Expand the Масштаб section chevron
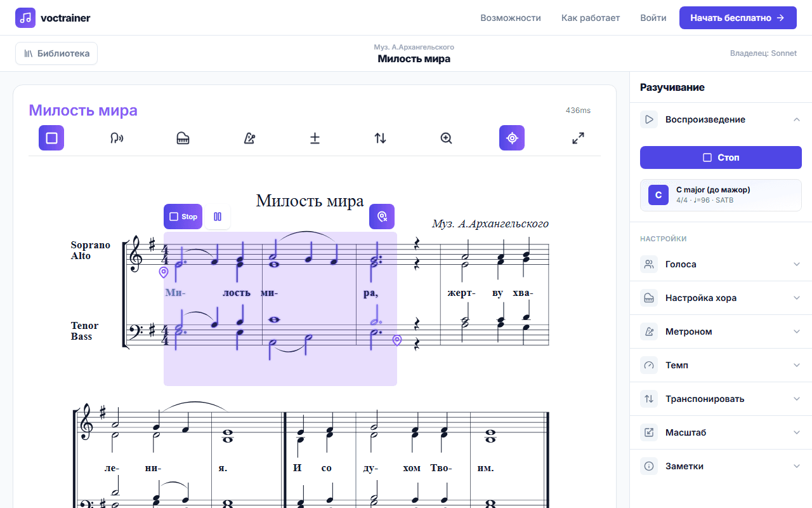The height and width of the screenshot is (508, 812). tap(797, 432)
